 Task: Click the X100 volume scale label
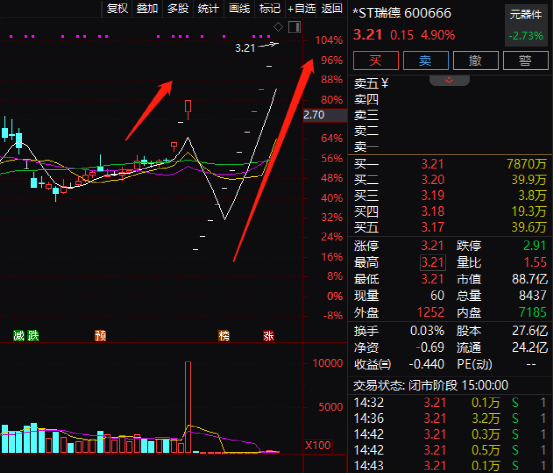pos(318,445)
